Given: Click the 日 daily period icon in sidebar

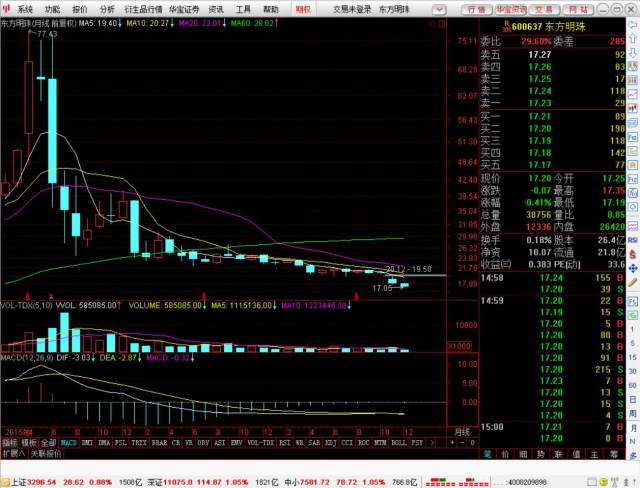Looking at the screenshot, I should click(633, 399).
